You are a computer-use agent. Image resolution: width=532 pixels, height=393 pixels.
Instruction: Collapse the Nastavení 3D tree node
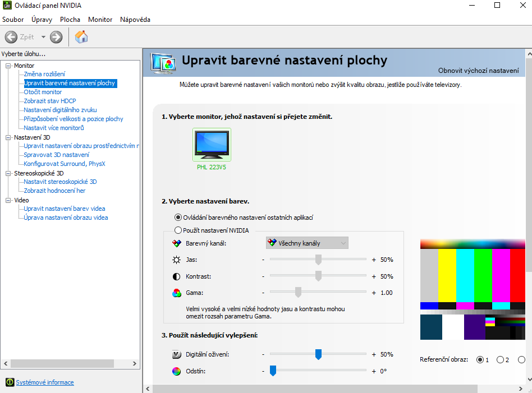8,137
